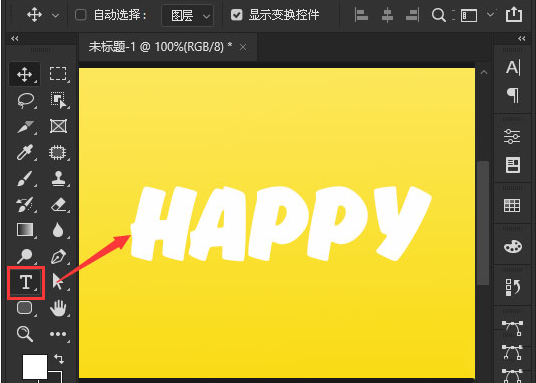
Task: Select the Dodge tool
Action: pos(25,256)
